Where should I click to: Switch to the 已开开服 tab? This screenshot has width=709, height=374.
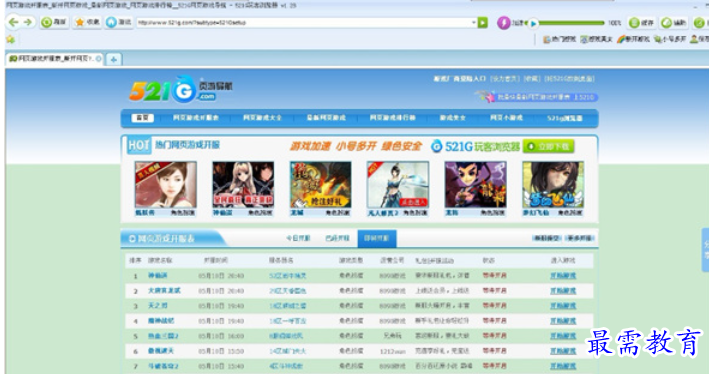[x=337, y=238]
